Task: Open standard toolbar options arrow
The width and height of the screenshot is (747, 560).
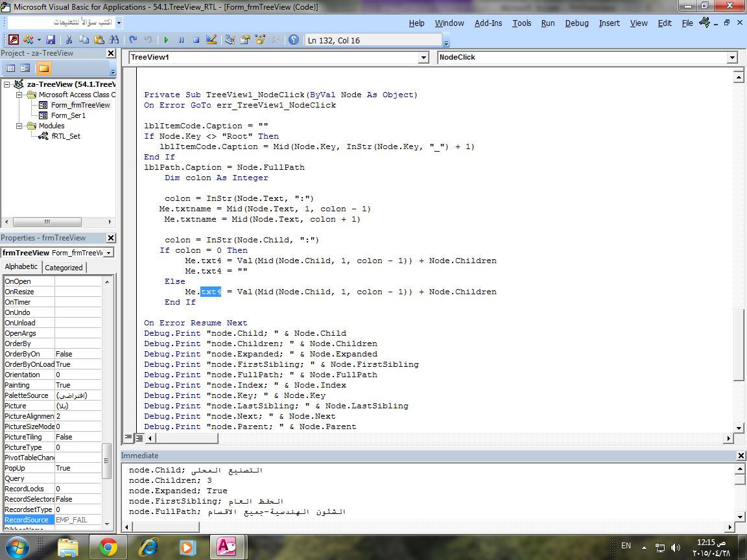Action: tap(446, 43)
